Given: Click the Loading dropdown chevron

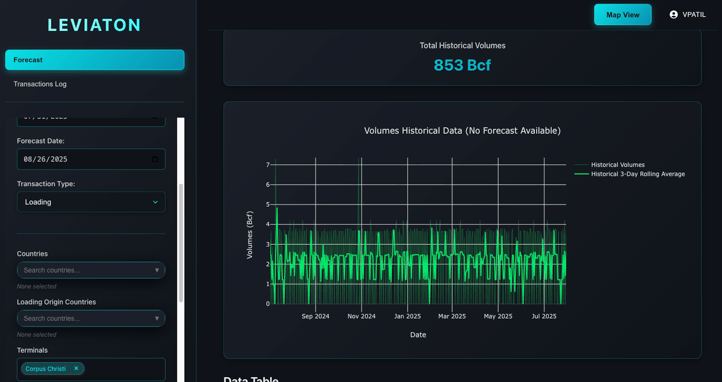Looking at the screenshot, I should pyautogui.click(x=155, y=202).
